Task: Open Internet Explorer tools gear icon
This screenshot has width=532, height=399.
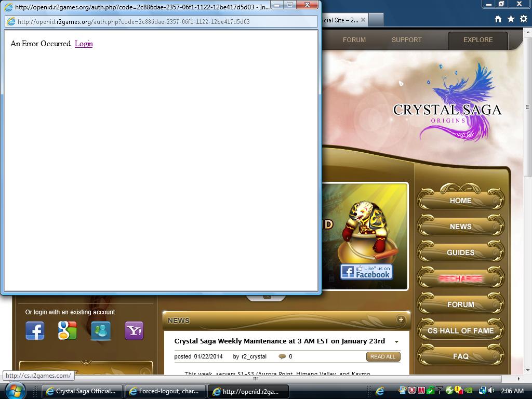Action: coord(523,19)
